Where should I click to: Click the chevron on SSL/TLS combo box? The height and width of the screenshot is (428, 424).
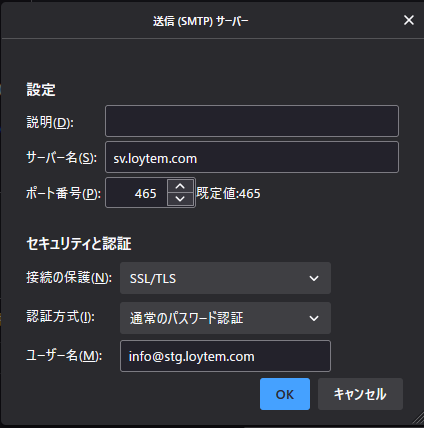(x=314, y=278)
